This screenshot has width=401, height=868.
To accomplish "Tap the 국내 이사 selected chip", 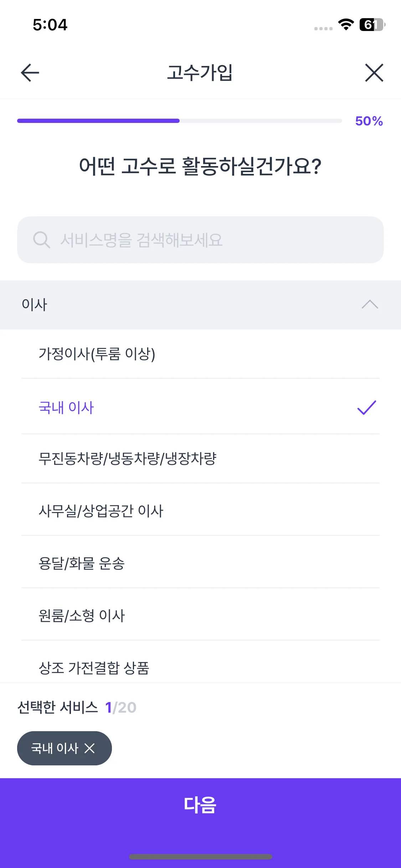I will pyautogui.click(x=55, y=748).
